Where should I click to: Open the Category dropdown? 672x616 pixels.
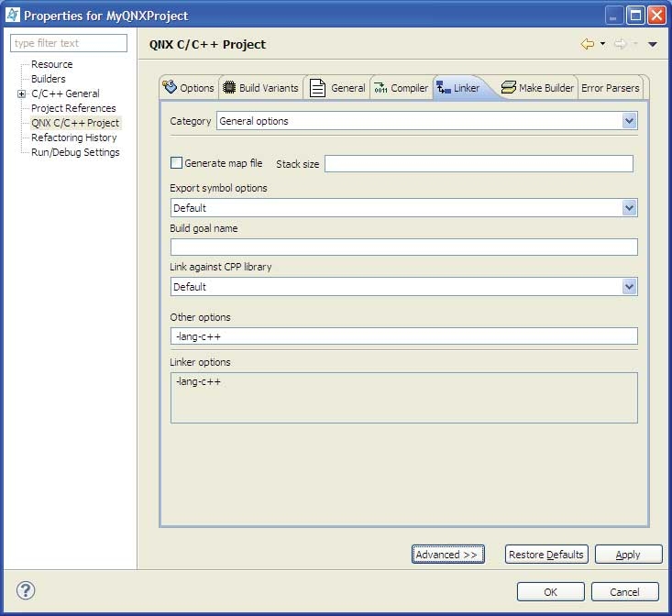629,121
